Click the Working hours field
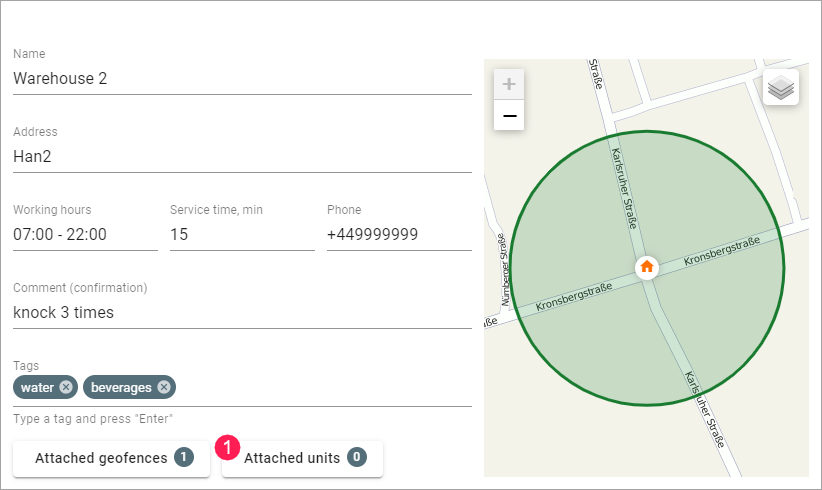This screenshot has height=490, width=822. tap(85, 234)
